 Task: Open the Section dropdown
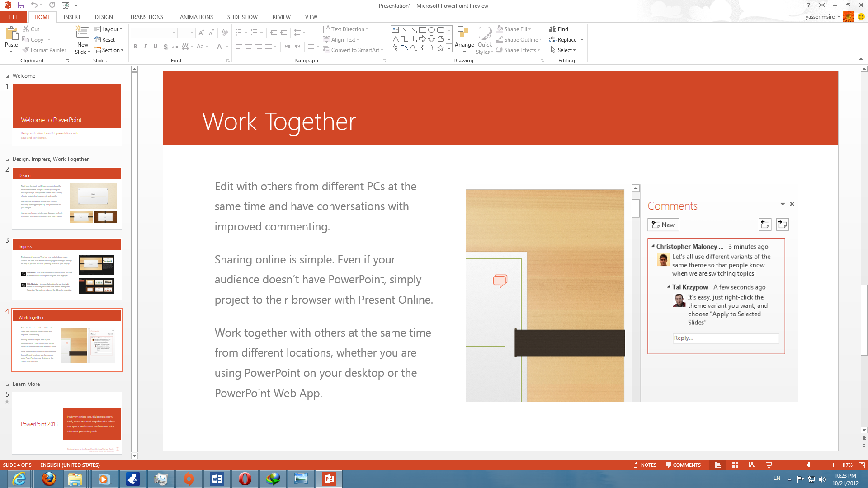(x=109, y=50)
